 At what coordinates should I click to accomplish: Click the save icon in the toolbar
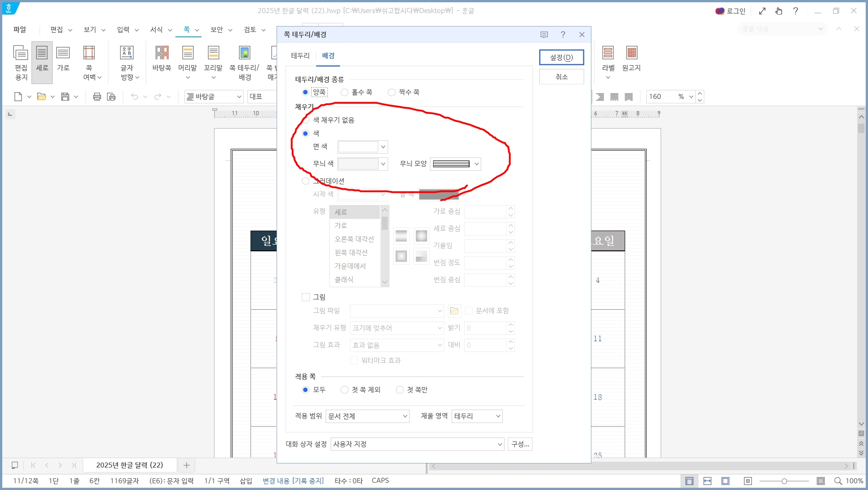click(65, 97)
